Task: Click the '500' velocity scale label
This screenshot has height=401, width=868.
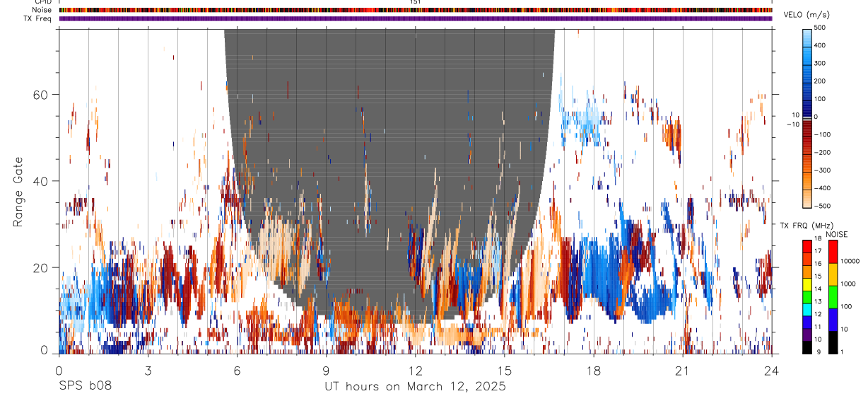Action: click(821, 28)
